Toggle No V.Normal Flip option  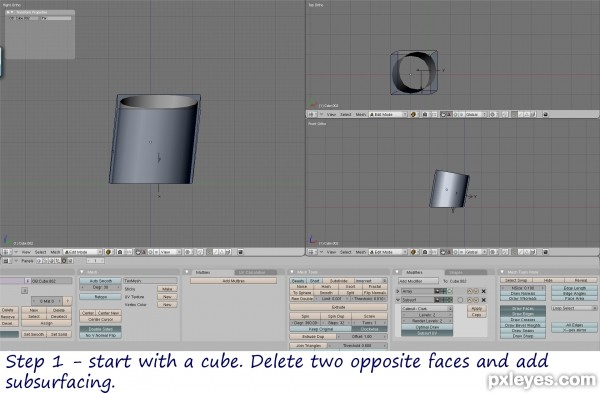101,335
